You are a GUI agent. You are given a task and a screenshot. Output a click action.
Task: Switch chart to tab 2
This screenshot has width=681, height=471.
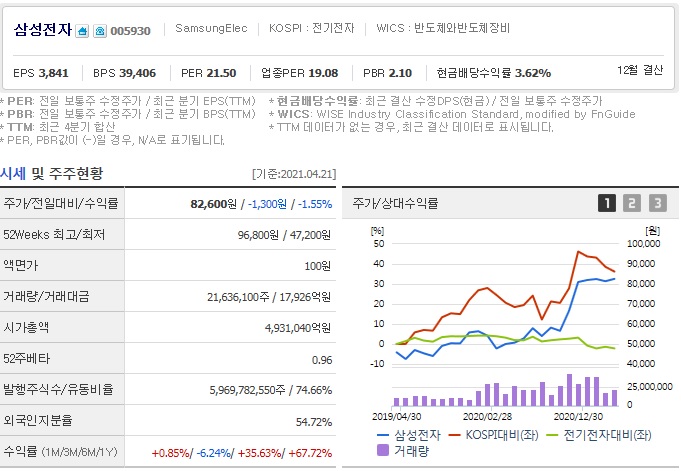pos(632,203)
